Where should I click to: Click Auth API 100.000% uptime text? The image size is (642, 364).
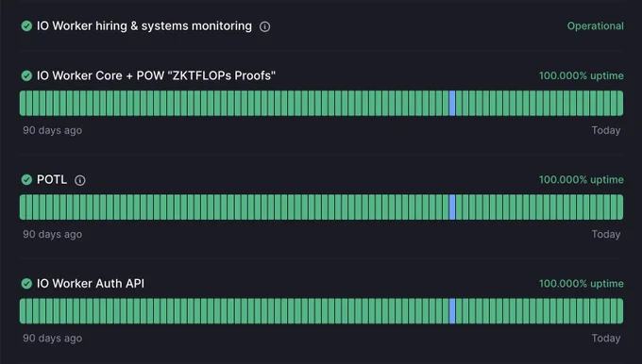(582, 284)
